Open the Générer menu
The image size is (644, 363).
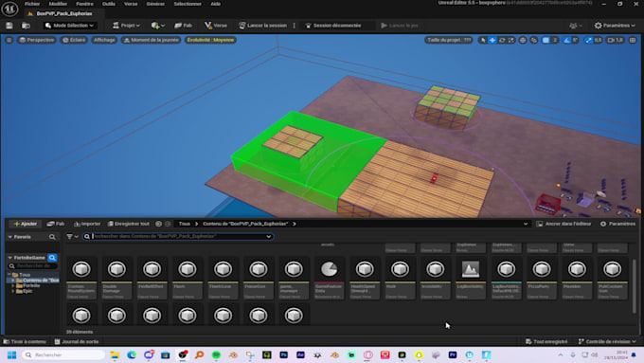[x=155, y=4]
